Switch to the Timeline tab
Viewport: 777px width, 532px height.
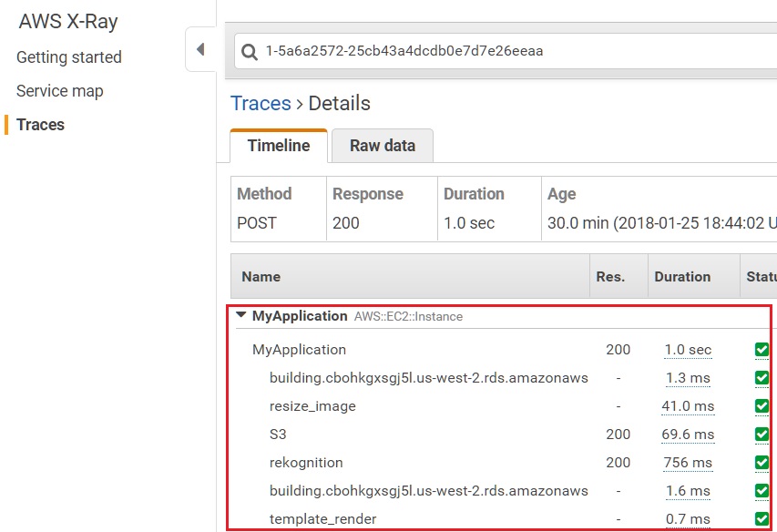coord(279,146)
